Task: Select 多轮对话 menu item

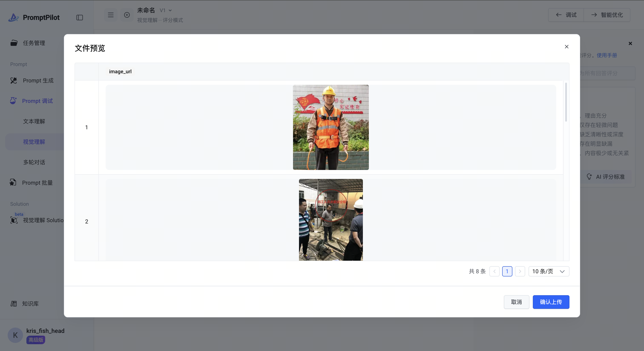Action: [x=34, y=162]
